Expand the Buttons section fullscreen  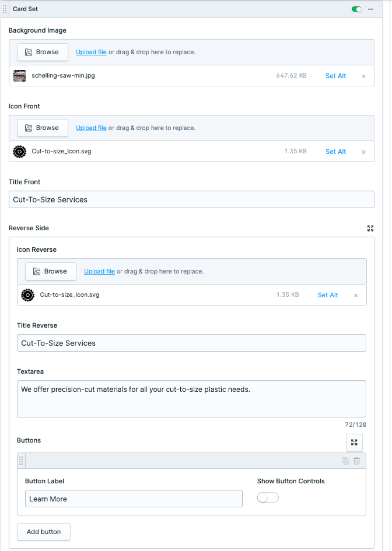tap(354, 442)
